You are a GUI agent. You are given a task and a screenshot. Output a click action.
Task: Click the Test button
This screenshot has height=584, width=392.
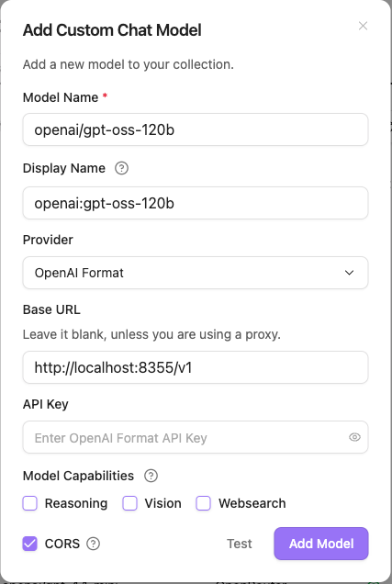coord(240,544)
